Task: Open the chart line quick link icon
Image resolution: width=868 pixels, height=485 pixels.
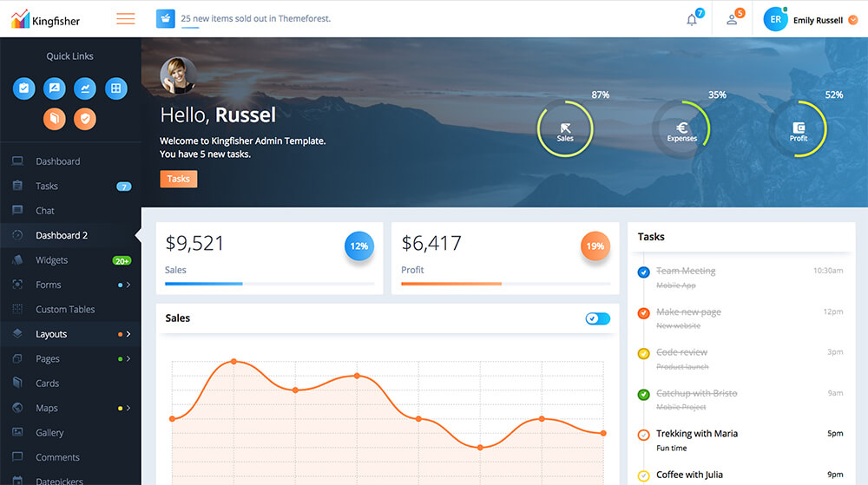Action: click(x=85, y=88)
